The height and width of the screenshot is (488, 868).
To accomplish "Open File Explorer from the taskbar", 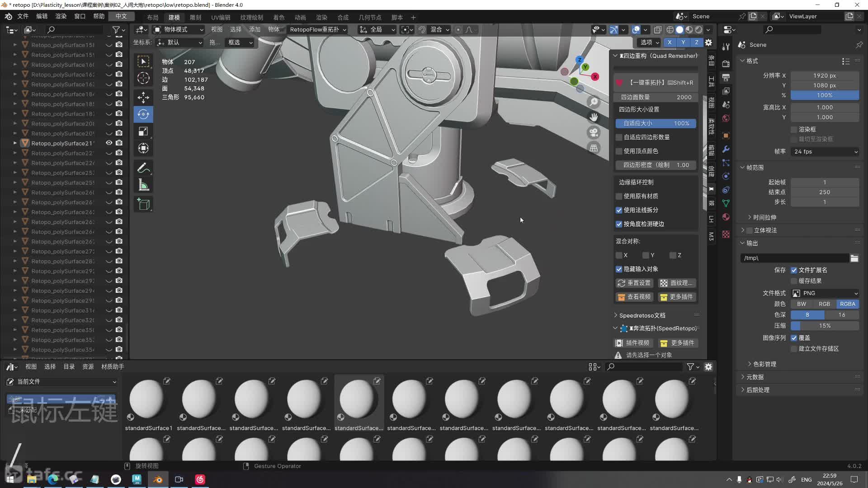I will pyautogui.click(x=32, y=479).
